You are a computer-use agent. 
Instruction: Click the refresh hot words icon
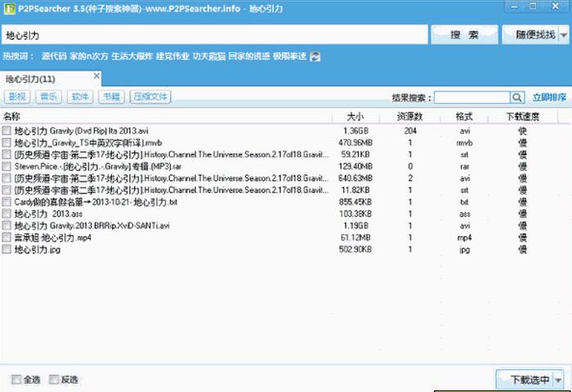tap(315, 56)
